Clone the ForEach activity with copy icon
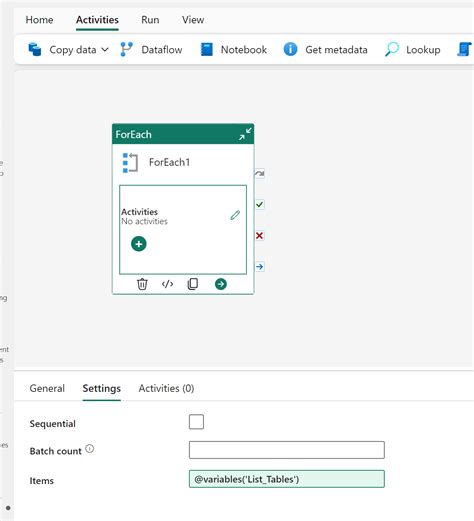Viewport: 474px width, 521px height. point(193,284)
